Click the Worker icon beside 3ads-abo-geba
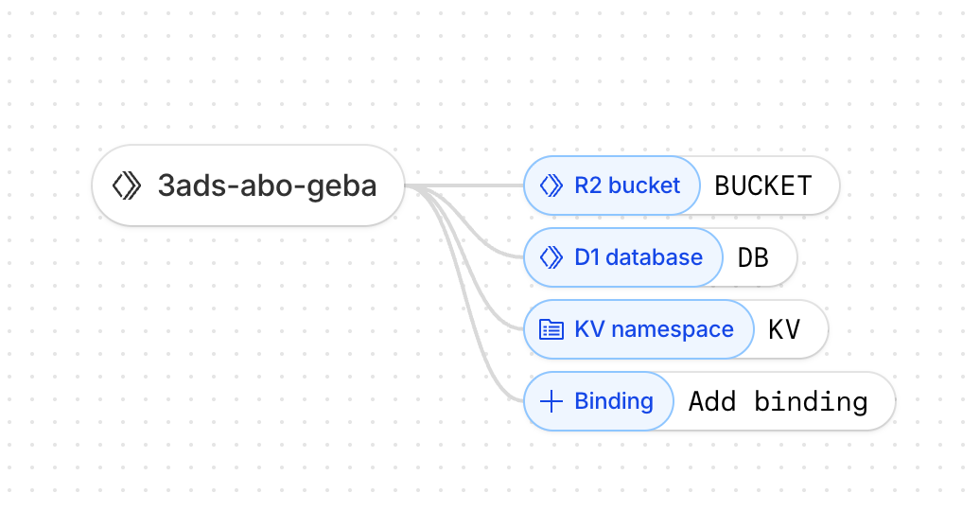The image size is (980, 511). (x=127, y=185)
